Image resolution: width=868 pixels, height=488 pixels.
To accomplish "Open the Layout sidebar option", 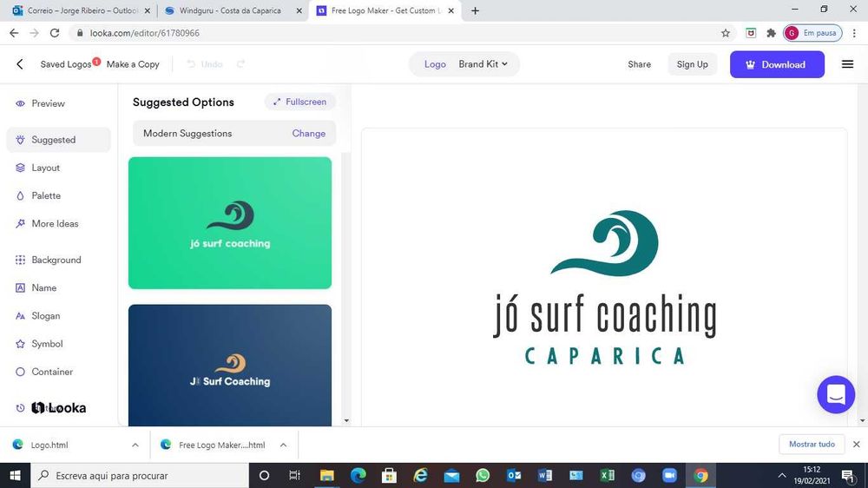I will click(x=37, y=168).
